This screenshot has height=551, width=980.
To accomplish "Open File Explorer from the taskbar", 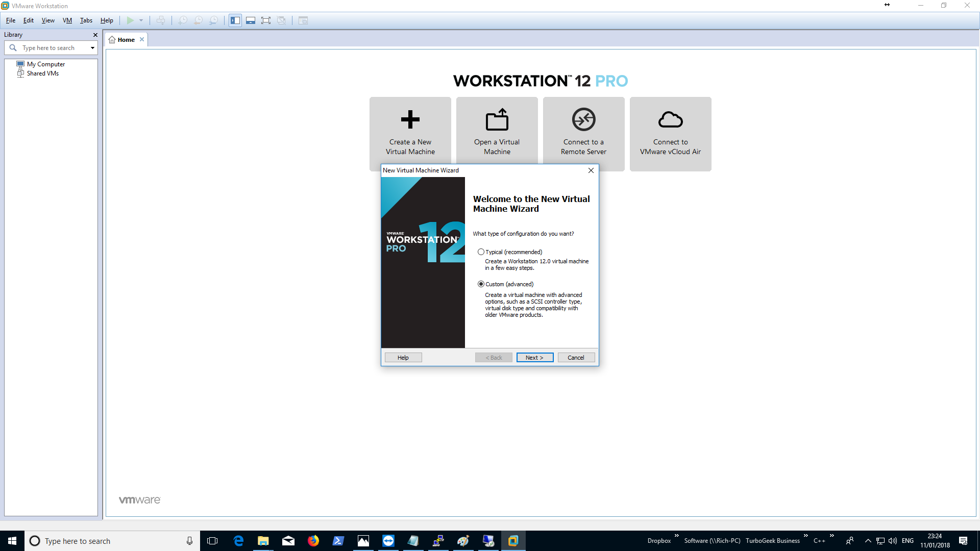I will coord(263,541).
